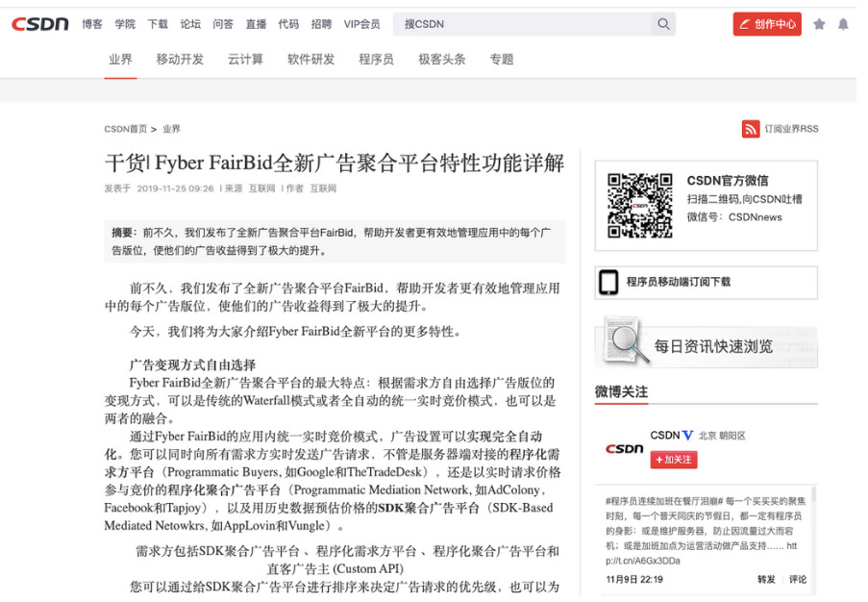
Task: Click 转发 on the Weibo post
Action: tap(766, 579)
